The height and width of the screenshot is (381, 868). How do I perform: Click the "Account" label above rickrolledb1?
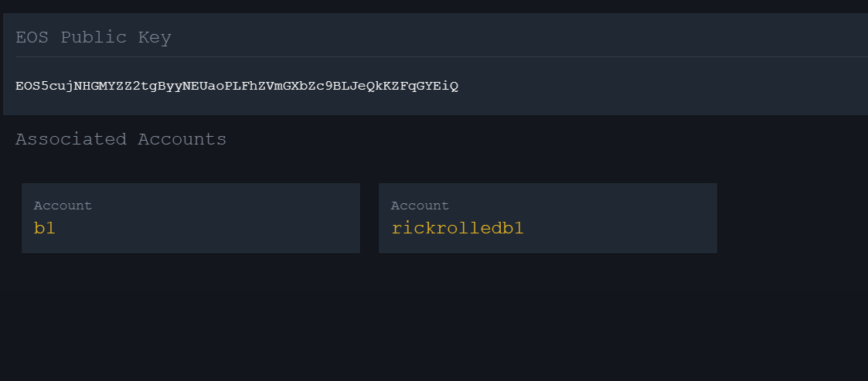420,206
